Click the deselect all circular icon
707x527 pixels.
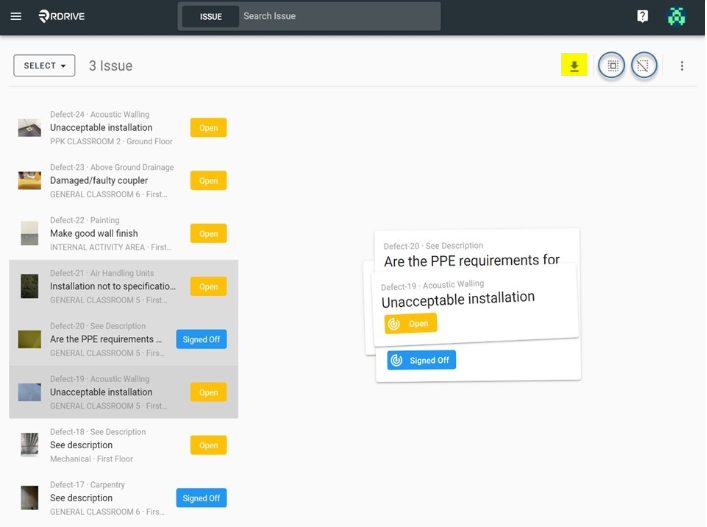pos(644,65)
